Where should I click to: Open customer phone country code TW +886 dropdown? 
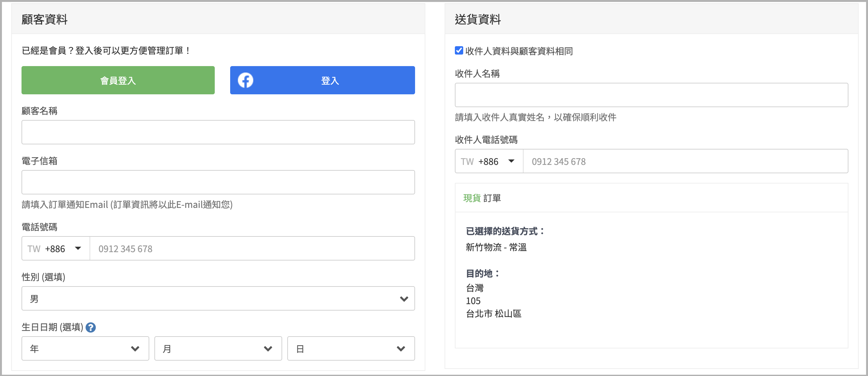[56, 248]
